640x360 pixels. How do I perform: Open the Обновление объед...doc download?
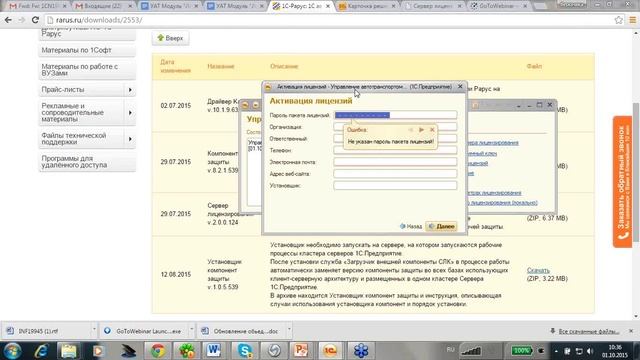pos(241,331)
